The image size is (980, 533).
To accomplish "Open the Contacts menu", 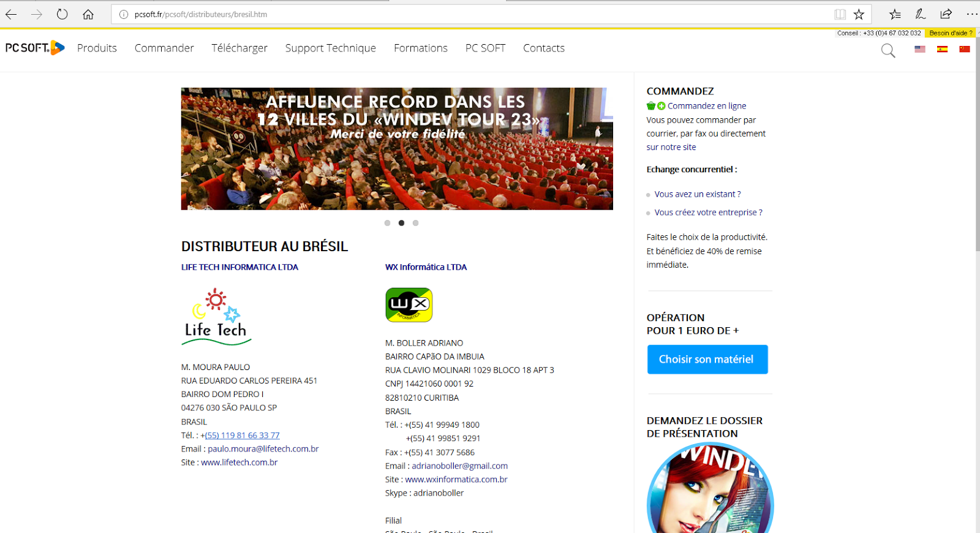I will 544,48.
